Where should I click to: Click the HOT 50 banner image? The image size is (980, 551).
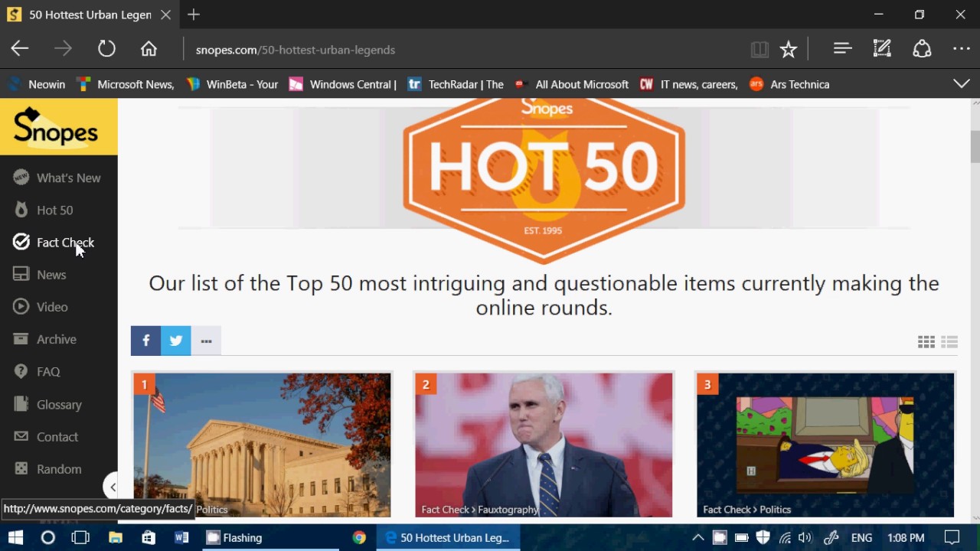(544, 181)
